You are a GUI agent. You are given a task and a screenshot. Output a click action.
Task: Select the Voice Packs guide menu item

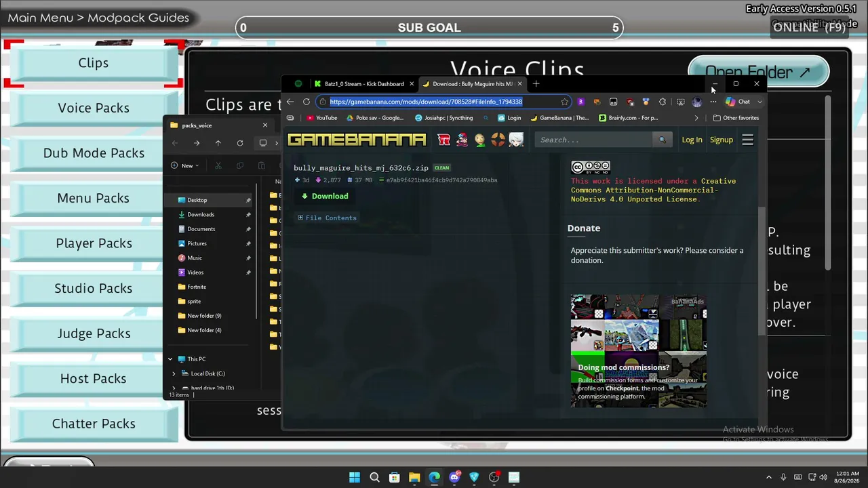[x=94, y=108]
